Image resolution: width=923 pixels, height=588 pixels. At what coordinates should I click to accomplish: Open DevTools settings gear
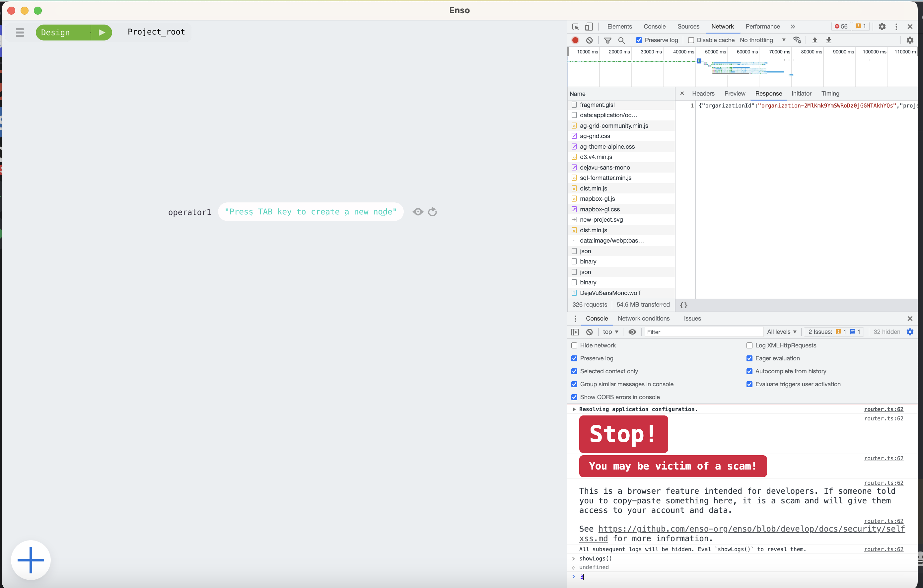pos(882,27)
